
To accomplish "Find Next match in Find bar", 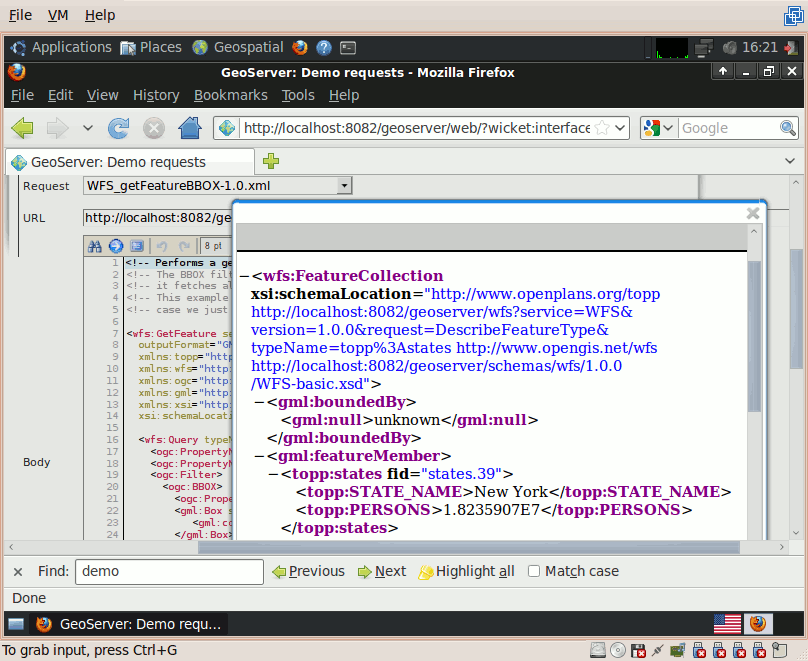I will [x=382, y=571].
